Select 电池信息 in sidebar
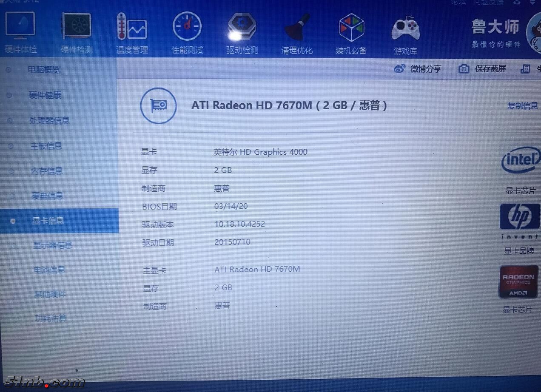The height and width of the screenshot is (392, 541). point(49,270)
